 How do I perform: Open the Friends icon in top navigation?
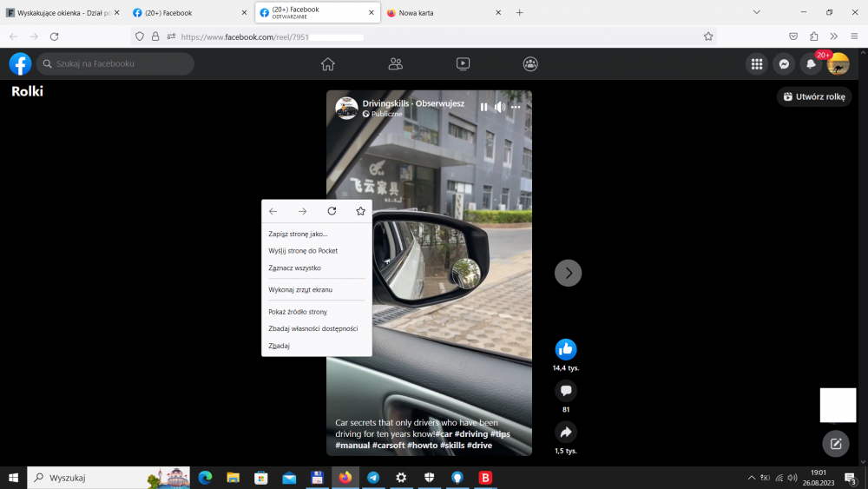click(x=395, y=63)
